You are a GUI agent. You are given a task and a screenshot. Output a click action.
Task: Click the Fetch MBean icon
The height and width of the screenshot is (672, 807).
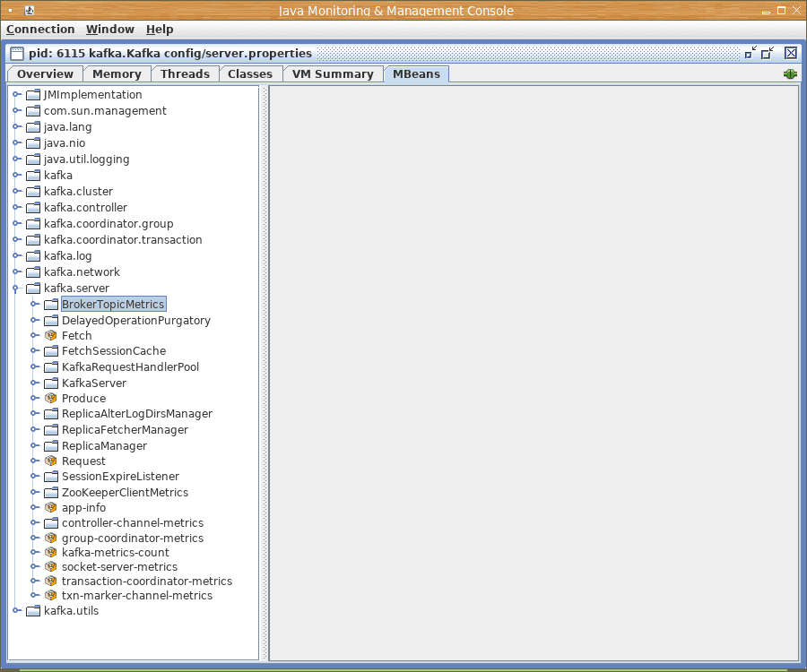(x=50, y=335)
